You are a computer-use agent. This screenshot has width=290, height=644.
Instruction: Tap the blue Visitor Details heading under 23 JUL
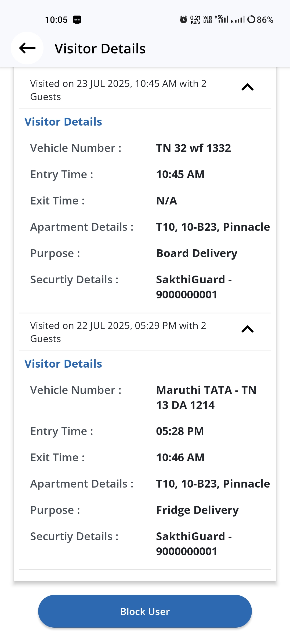point(63,122)
